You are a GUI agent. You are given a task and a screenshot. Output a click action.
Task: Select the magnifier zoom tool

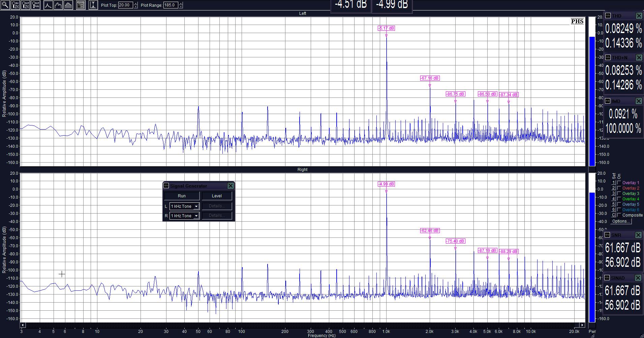click(x=5, y=5)
